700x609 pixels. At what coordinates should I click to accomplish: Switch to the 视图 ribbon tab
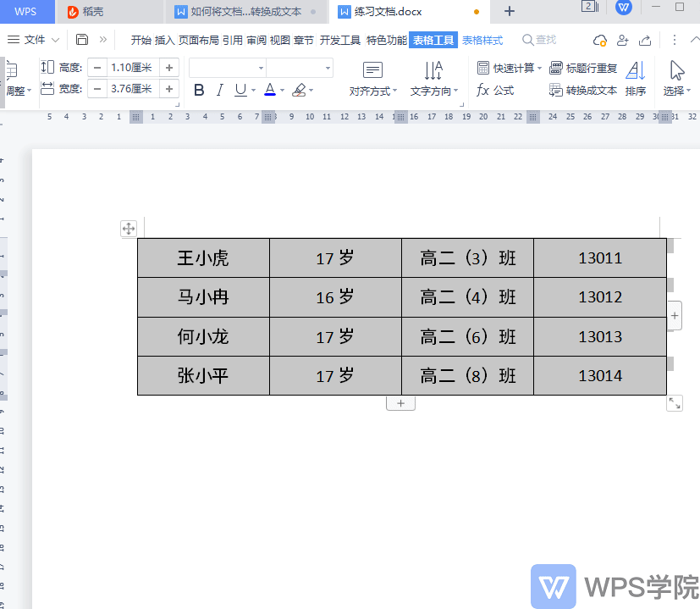[x=280, y=40]
